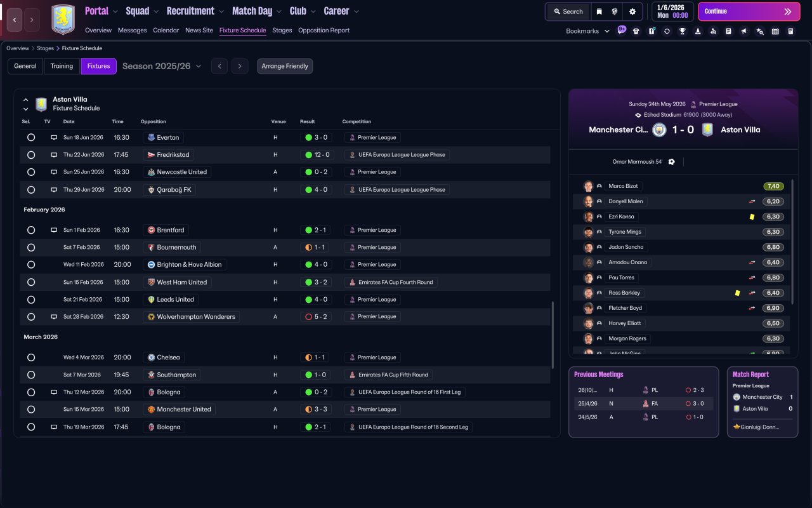The height and width of the screenshot is (508, 812).
Task: Open the settings gear in the top bar
Action: pos(632,11)
